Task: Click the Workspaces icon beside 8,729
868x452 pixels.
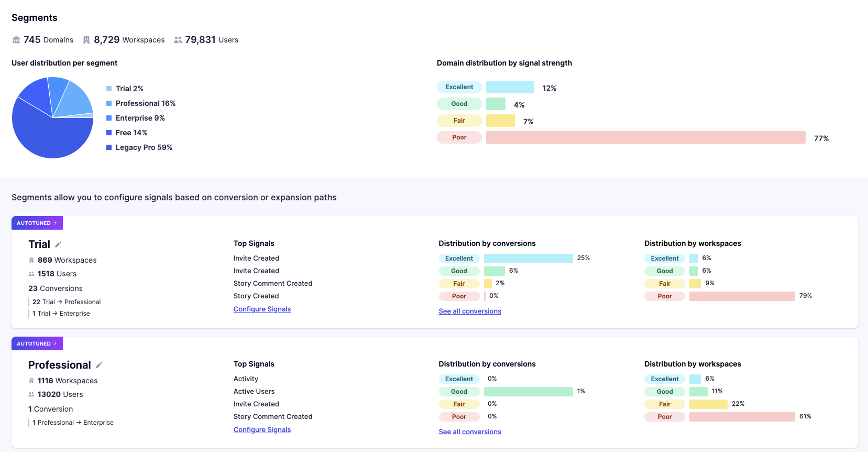Action: pyautogui.click(x=86, y=40)
